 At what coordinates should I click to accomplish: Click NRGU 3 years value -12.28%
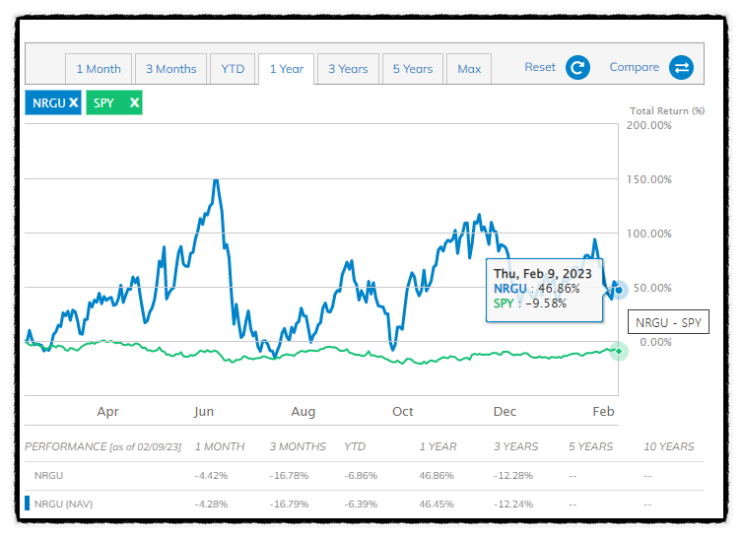tap(514, 475)
